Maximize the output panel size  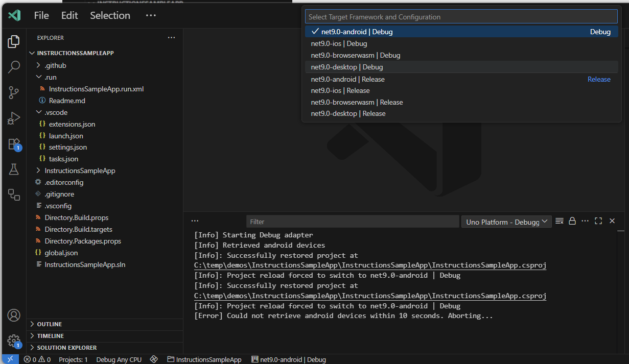[598, 221]
